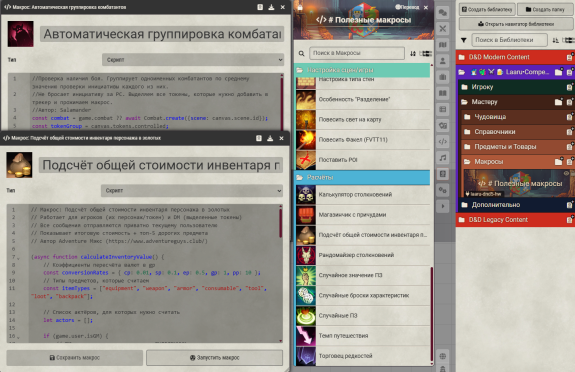The height and width of the screenshot is (372, 575).
Task: Click the download icon in the grouping macro header
Action: pos(271,7)
